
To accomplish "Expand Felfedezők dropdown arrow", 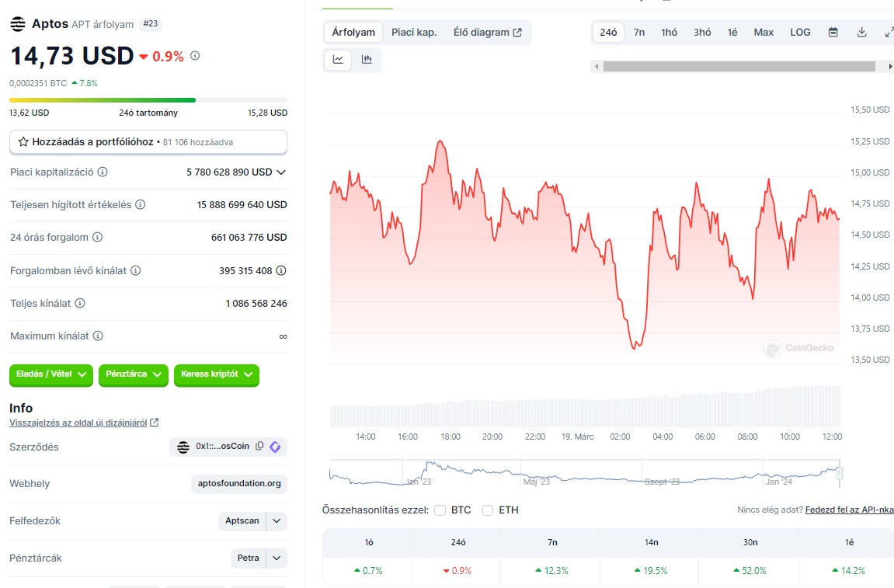I will [x=277, y=520].
